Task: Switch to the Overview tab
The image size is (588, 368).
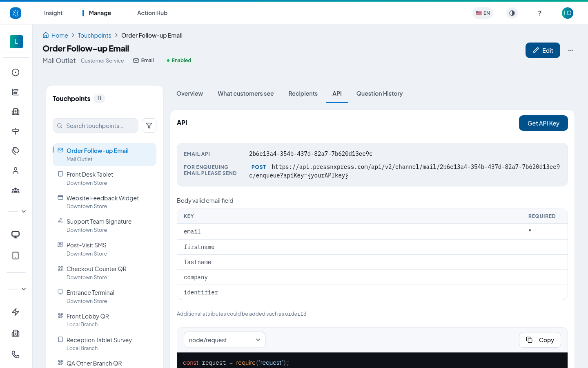Action: click(189, 94)
